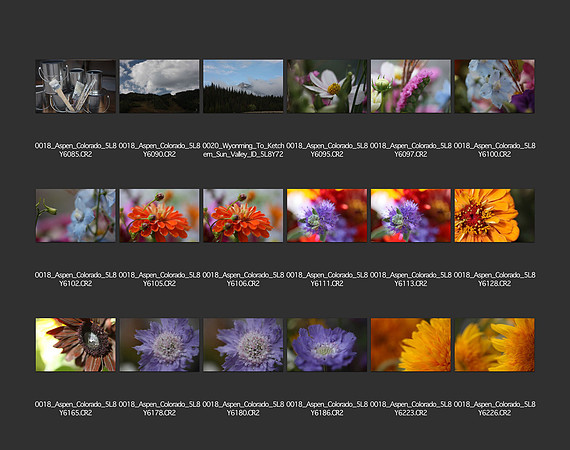This screenshot has height=450, width=570.
Task: Click the white cosmos flower thumbnail Y6095
Action: tap(327, 86)
